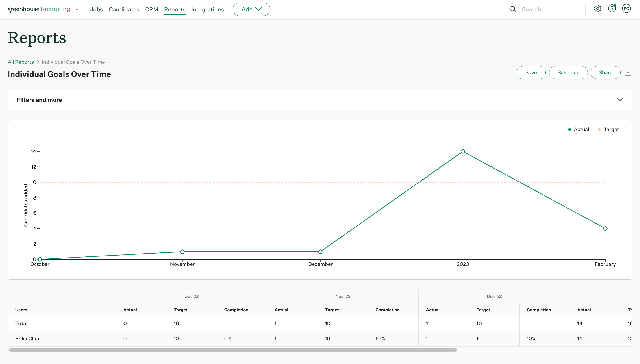The height and width of the screenshot is (364, 640).
Task: Click the All Reports breadcrumb link
Action: (x=21, y=61)
